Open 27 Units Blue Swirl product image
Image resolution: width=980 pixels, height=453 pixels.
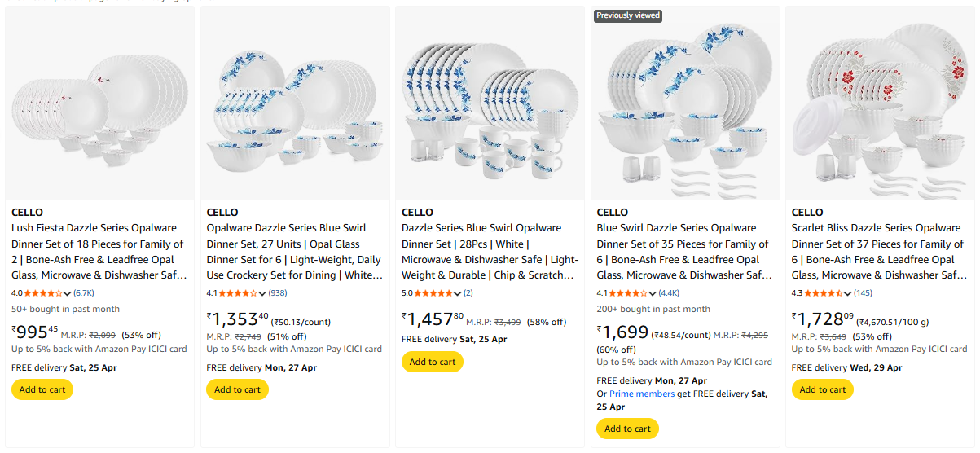pos(295,103)
